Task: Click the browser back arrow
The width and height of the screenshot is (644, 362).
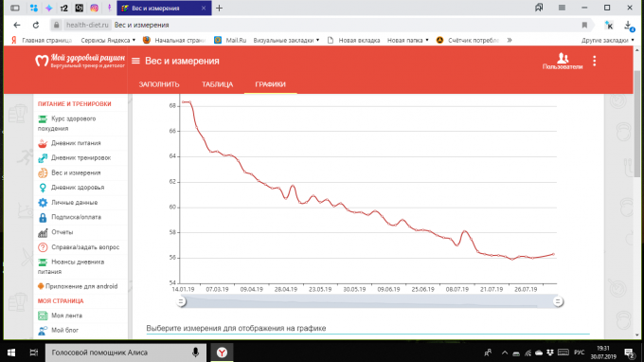Action: point(17,25)
